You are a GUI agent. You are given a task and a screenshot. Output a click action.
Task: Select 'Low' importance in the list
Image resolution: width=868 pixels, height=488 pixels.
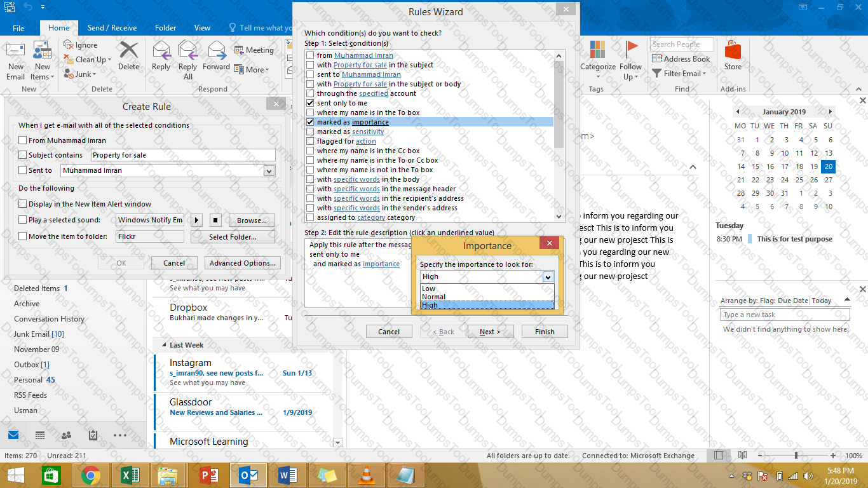coord(487,288)
